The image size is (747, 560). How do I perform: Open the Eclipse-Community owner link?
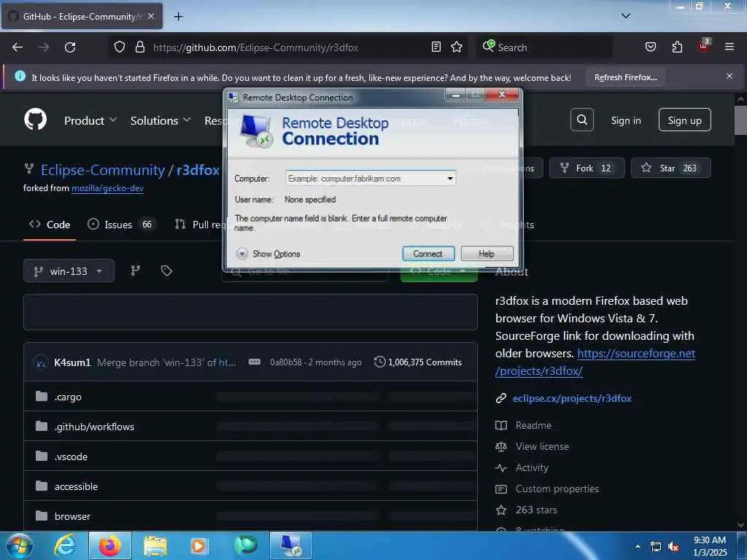(x=102, y=170)
